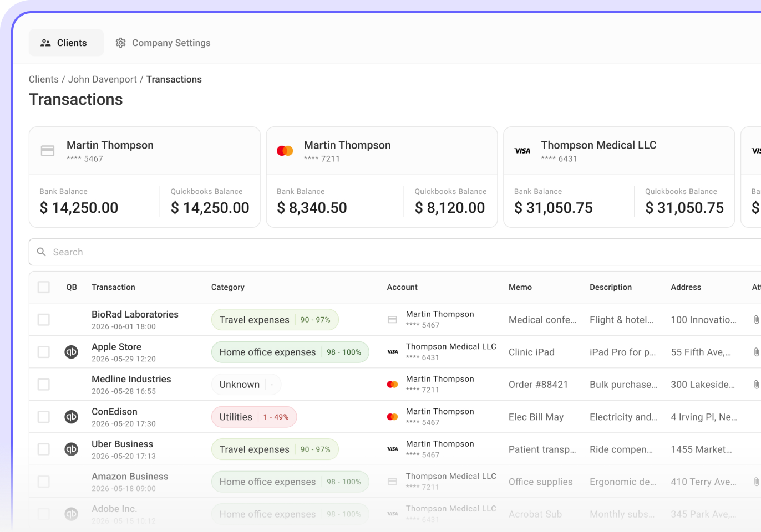Open the Amazon Business transaction name

coord(130,477)
